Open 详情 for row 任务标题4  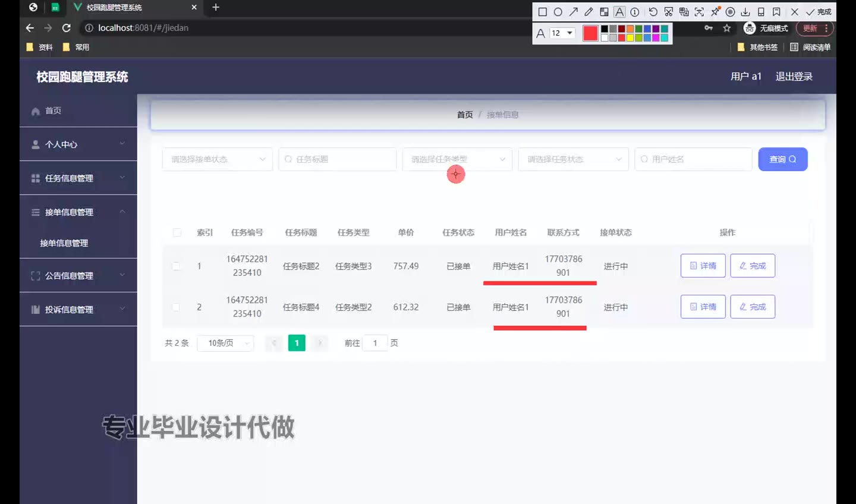703,307
